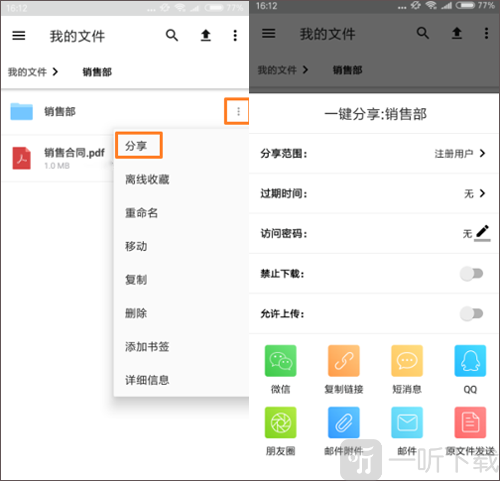Share via 短消息 icon
The width and height of the screenshot is (500, 481).
pos(407,361)
